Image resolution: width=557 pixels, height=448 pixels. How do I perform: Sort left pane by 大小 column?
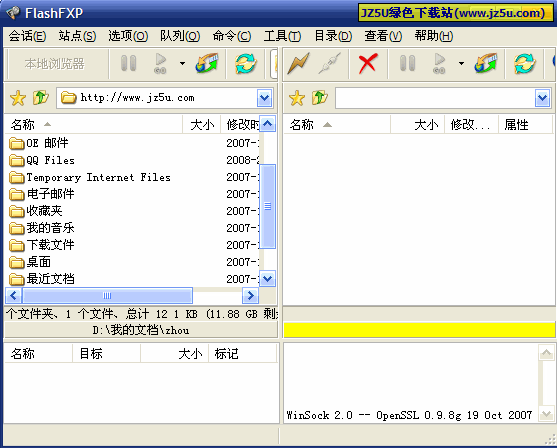[201, 124]
